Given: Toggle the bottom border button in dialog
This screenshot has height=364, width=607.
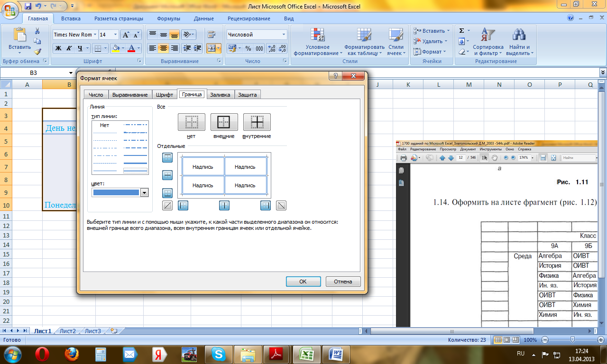Looking at the screenshot, I should tap(167, 193).
